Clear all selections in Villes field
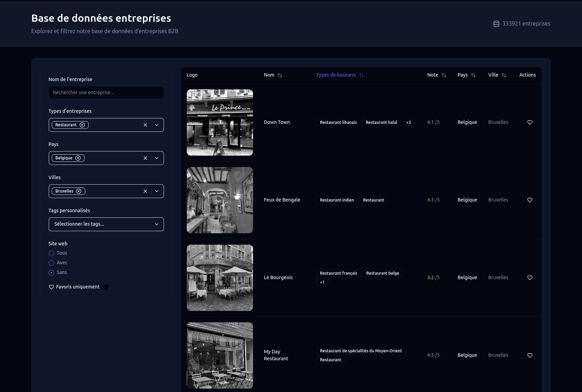582x392 pixels. (x=145, y=191)
